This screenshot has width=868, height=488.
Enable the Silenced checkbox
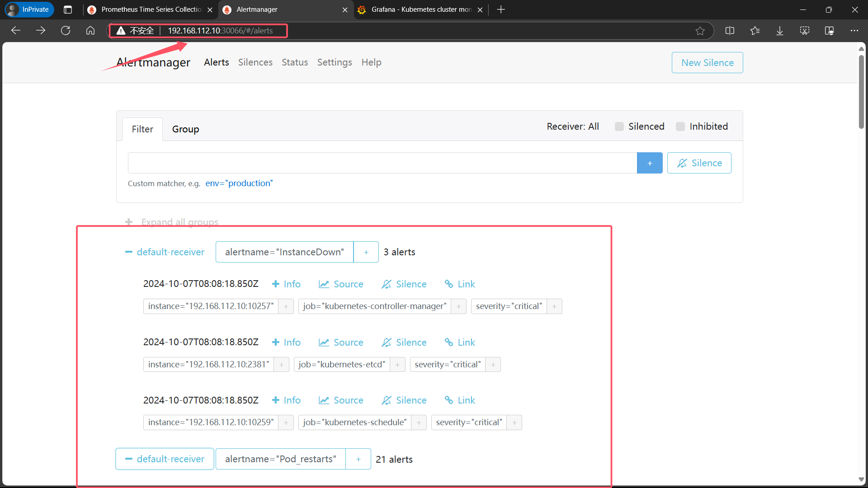click(x=619, y=127)
